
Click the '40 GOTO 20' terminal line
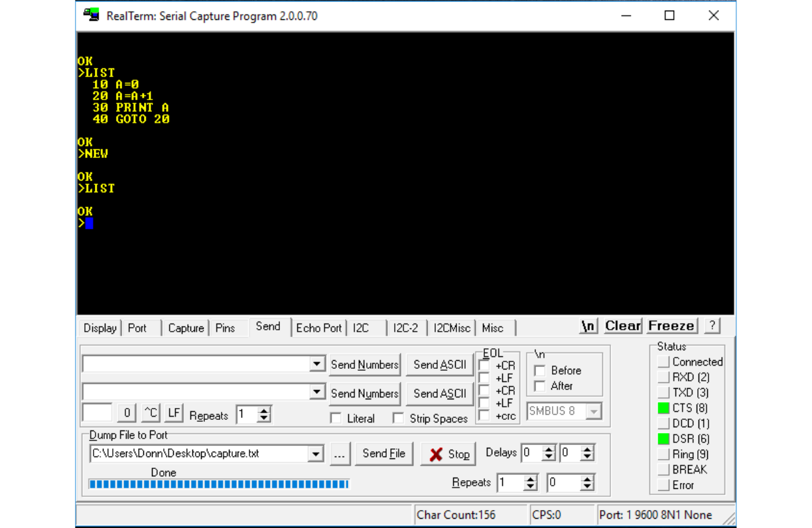click(x=131, y=119)
